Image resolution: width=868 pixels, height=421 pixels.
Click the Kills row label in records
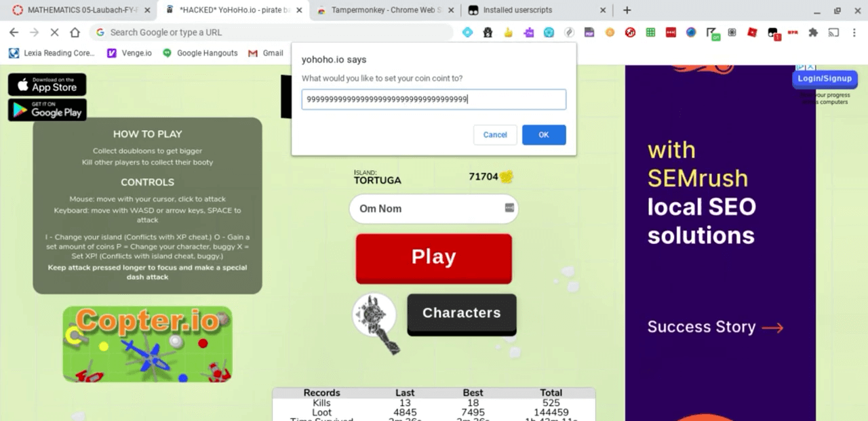coord(321,403)
